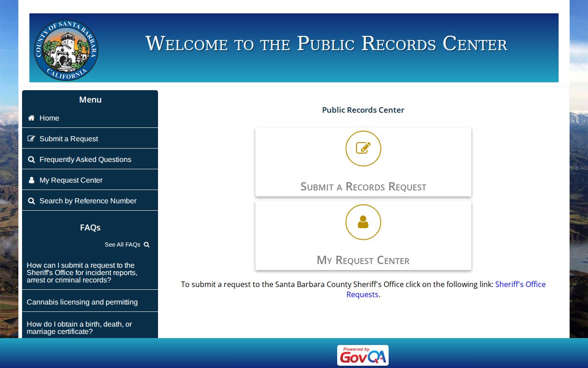Click the pencil icon beside Submit a Request
This screenshot has width=588, height=368.
point(31,139)
